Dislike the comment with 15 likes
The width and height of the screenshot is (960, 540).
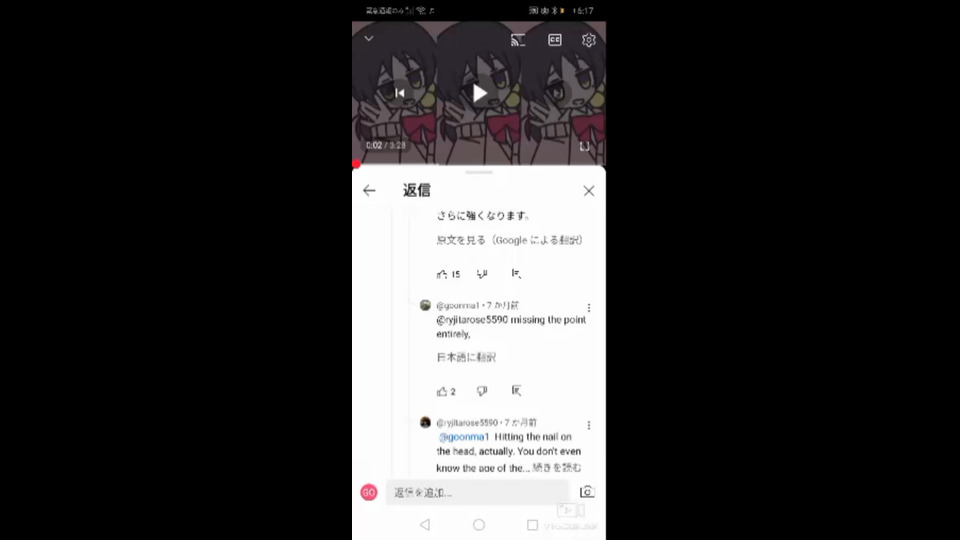coord(482,274)
